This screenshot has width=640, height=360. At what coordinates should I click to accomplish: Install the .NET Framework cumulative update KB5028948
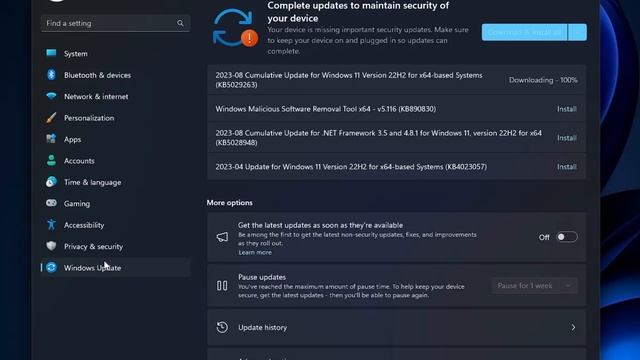pyautogui.click(x=567, y=138)
